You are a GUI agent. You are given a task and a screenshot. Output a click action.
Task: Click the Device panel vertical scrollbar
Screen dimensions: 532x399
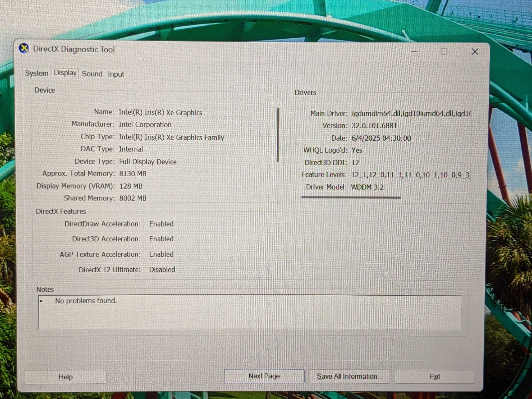(x=278, y=135)
